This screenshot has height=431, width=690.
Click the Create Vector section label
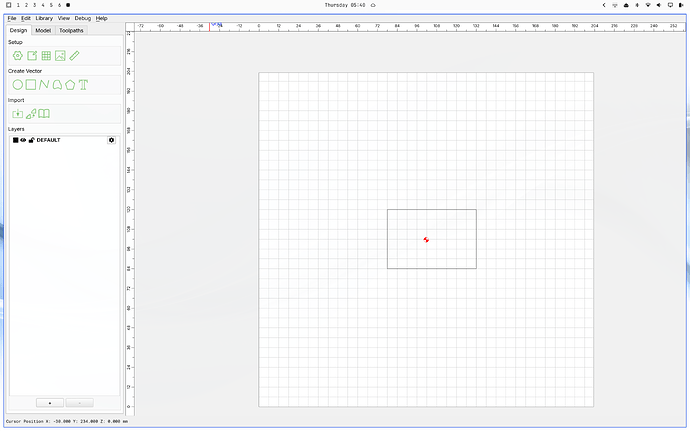pos(25,71)
